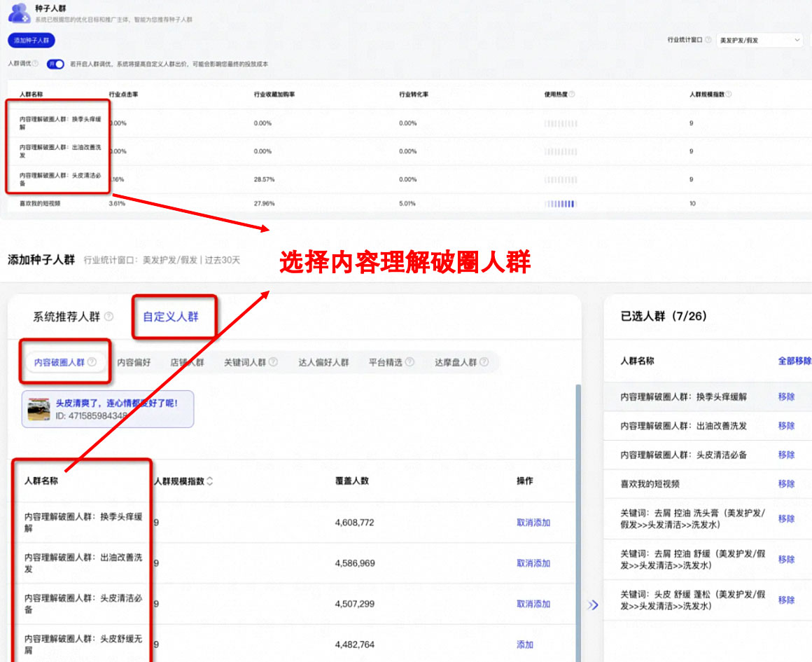Select the 内容偏好 sub-tab
The image size is (812, 662).
134,362
